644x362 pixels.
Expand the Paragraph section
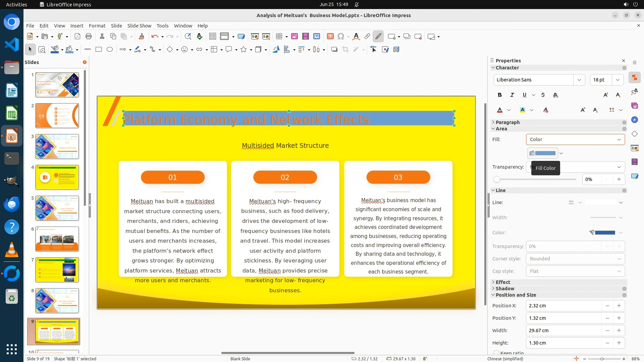click(507, 122)
